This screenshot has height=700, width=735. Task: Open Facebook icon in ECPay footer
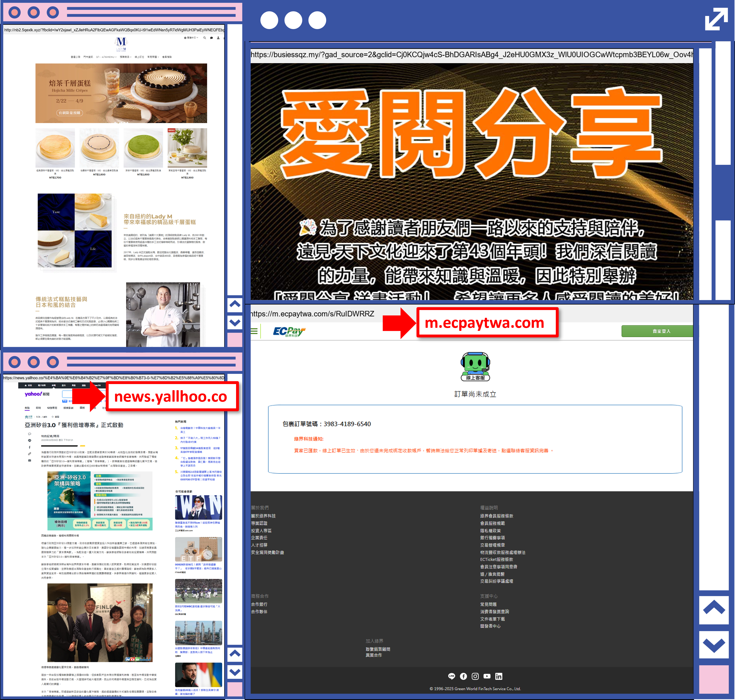pyautogui.click(x=463, y=676)
